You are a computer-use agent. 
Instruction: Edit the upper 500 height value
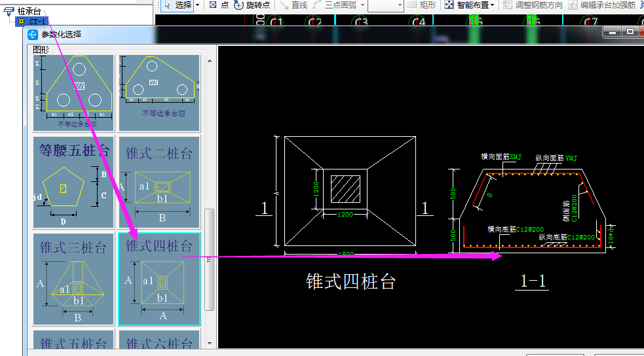tap(453, 194)
